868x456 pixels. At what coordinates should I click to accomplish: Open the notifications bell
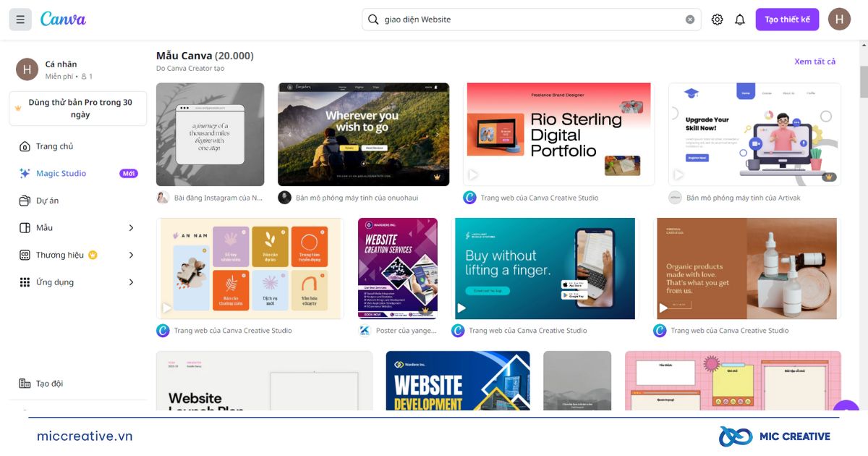point(740,20)
